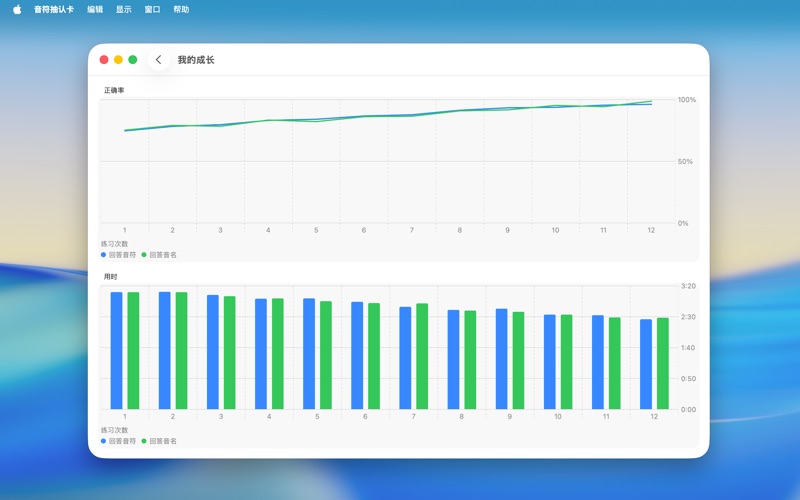Click green 回答音名 legend dot under 用时 chart
Image resolution: width=800 pixels, height=500 pixels.
tap(144, 441)
